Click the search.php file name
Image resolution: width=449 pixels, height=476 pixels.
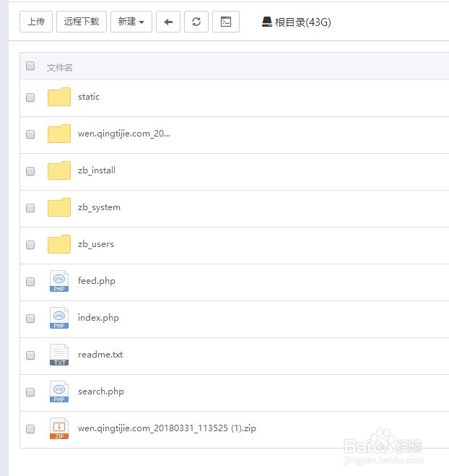pos(101,392)
